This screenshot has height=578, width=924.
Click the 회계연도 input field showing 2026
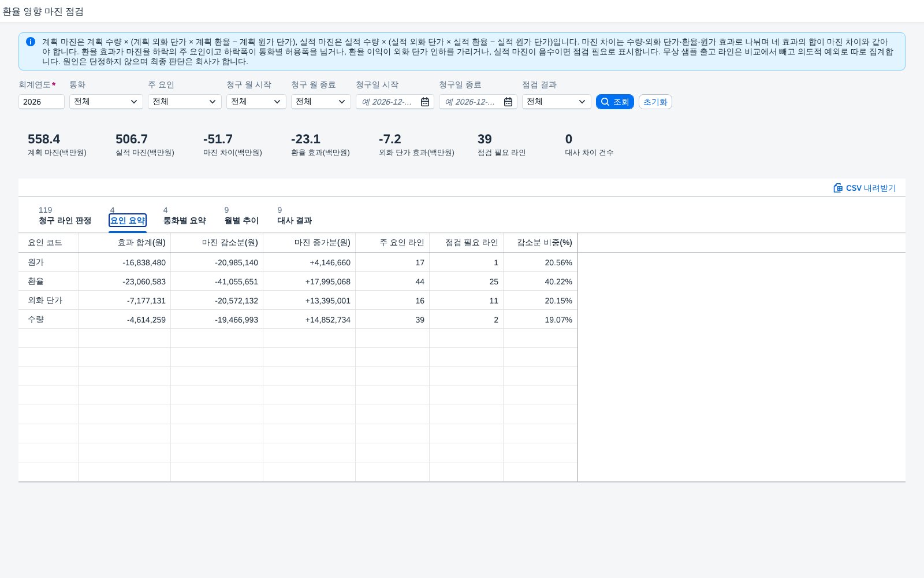point(42,102)
